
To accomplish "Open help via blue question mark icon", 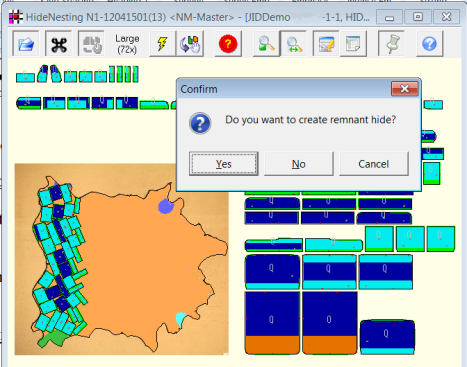I will 429,44.
